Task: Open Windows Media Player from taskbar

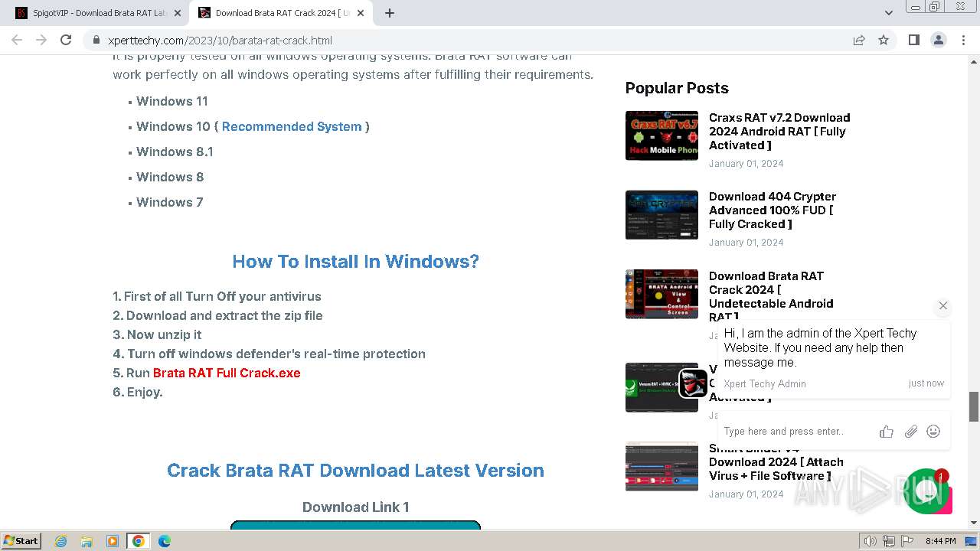Action: [x=113, y=541]
